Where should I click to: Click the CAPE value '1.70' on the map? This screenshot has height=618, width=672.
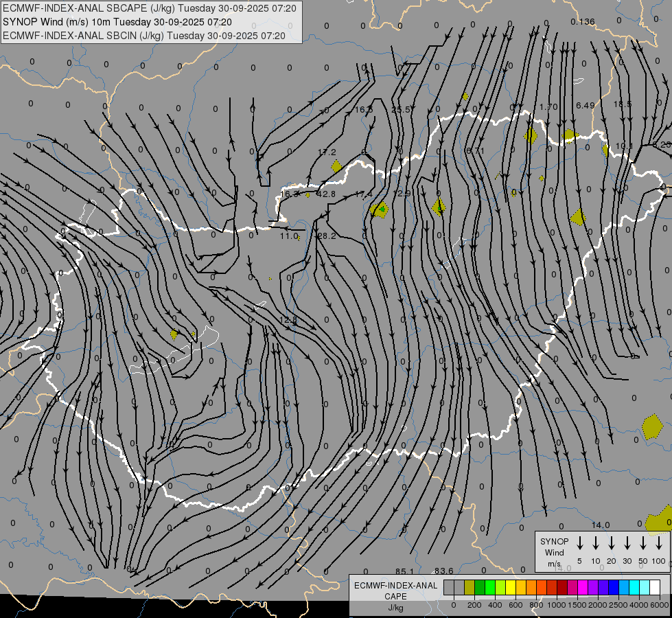click(x=548, y=107)
